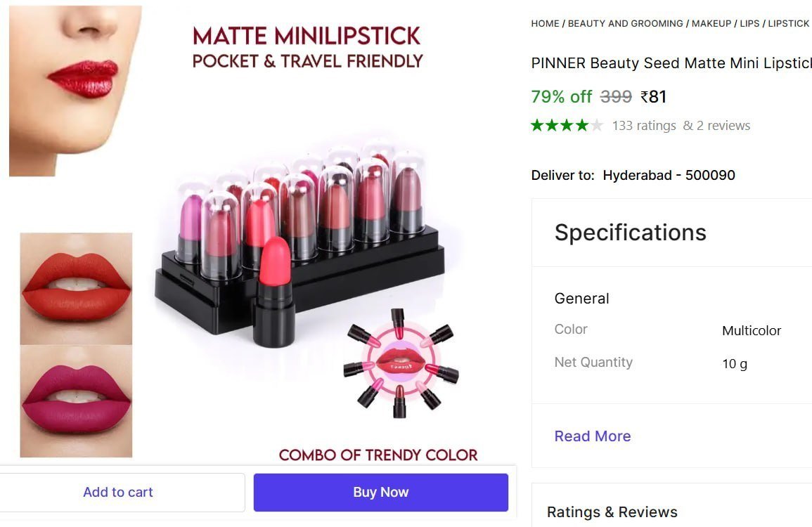
Task: Click the Buy Now button
Action: 380,492
